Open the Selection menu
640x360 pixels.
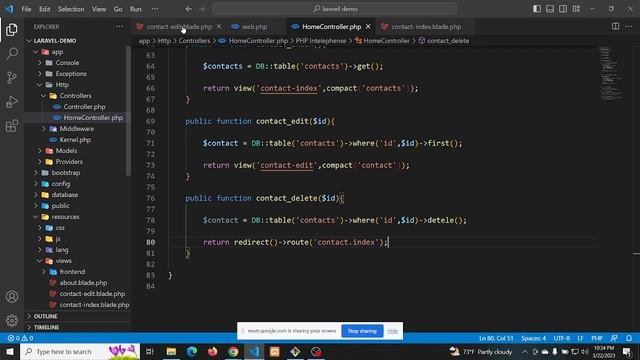coord(71,9)
